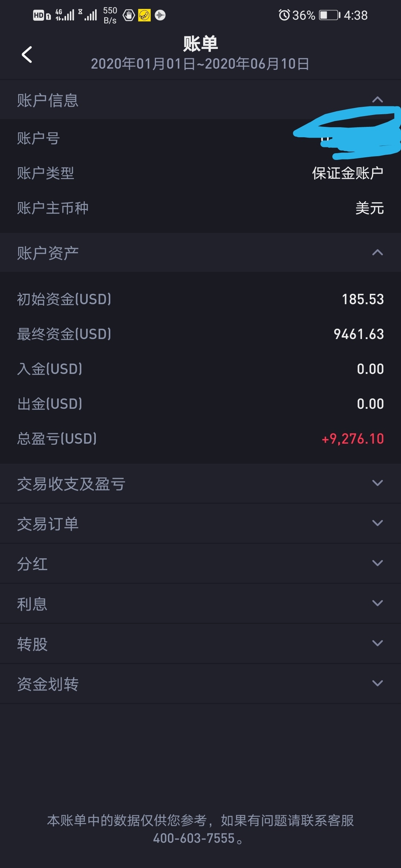Tap the audio waveform notification icon

click(x=160, y=15)
